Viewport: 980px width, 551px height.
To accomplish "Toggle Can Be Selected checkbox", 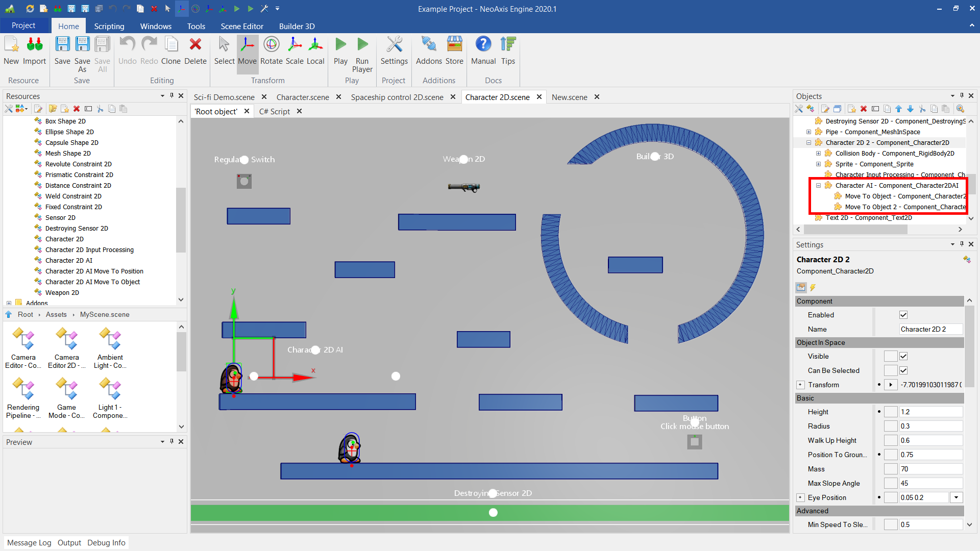I will coord(903,370).
